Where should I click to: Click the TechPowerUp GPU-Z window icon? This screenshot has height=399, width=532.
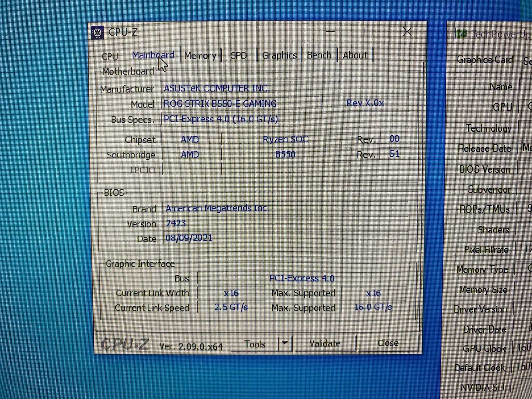click(x=461, y=34)
